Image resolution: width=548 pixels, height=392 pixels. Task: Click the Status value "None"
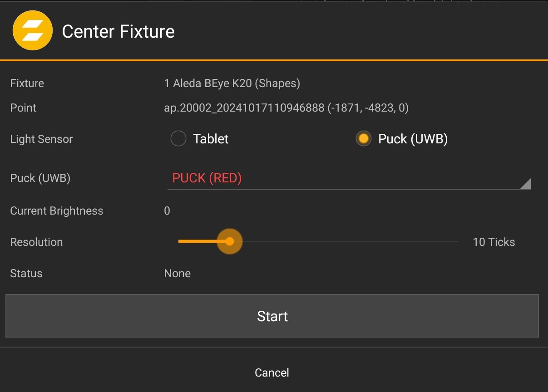pyautogui.click(x=177, y=274)
